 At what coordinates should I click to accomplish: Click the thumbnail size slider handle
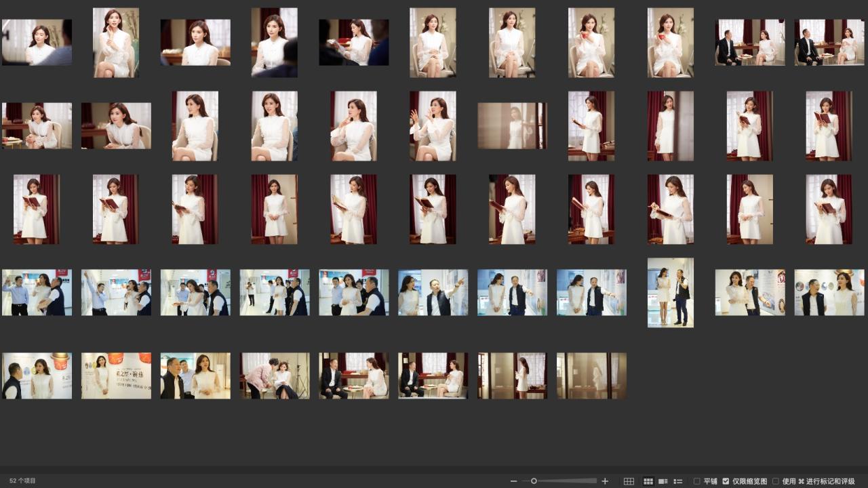pos(534,481)
